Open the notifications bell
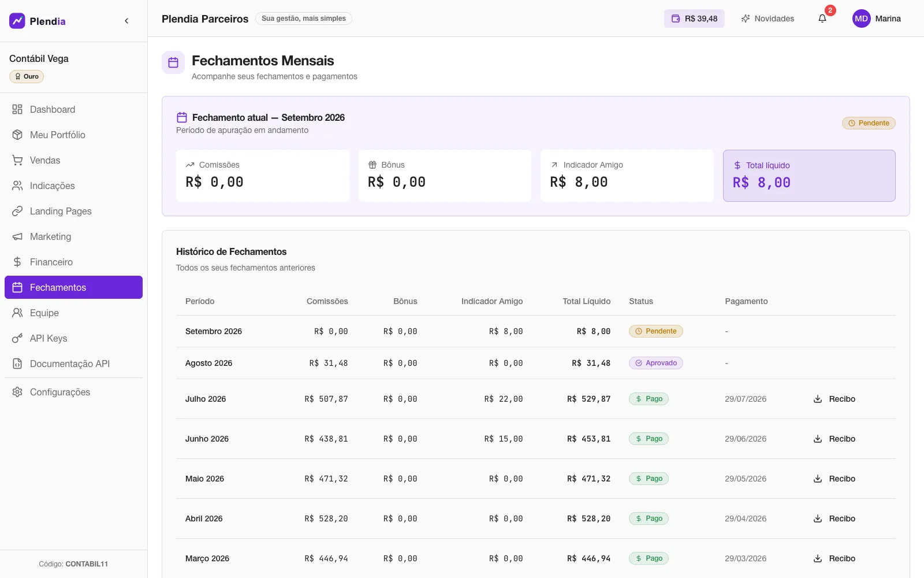This screenshot has height=578, width=924. (822, 18)
